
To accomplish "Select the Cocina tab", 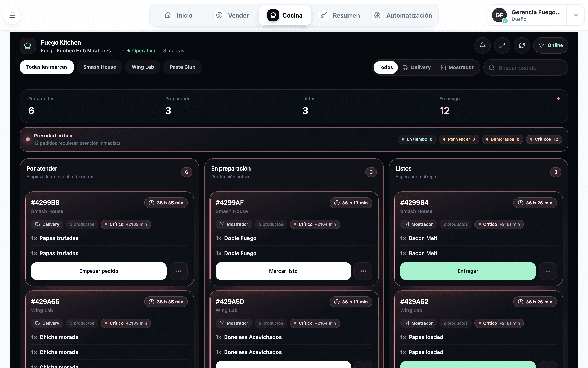I will [285, 15].
